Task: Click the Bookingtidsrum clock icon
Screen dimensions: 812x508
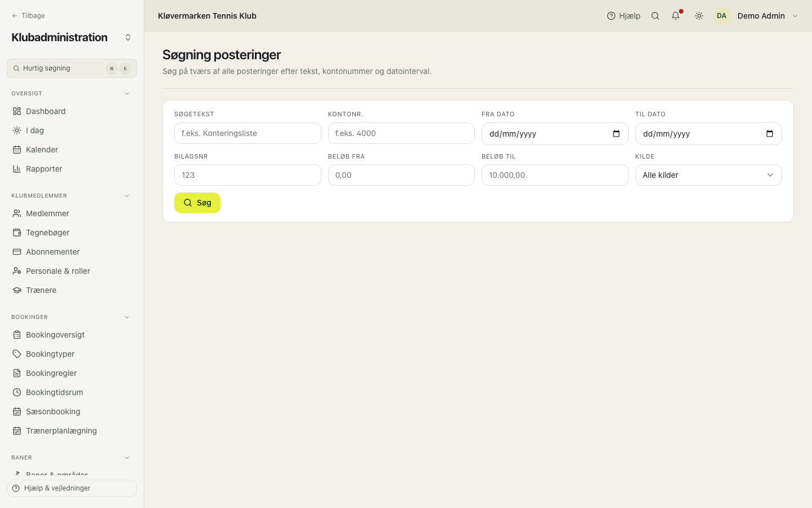Action: pyautogui.click(x=17, y=392)
